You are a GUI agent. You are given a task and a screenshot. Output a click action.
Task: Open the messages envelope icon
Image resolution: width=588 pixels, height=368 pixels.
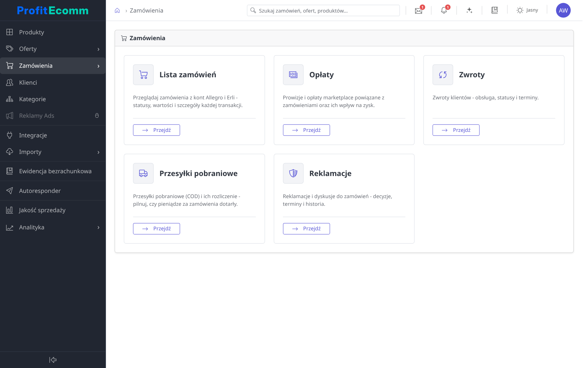point(418,11)
